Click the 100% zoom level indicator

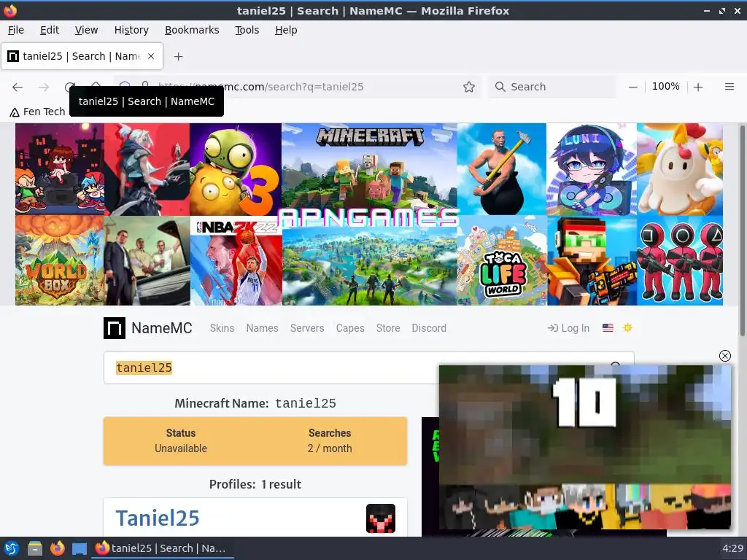(665, 87)
